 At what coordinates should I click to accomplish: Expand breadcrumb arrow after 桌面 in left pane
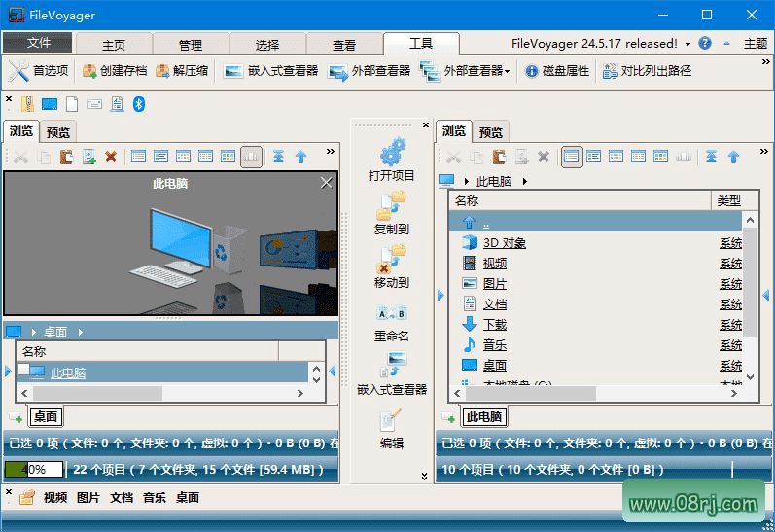80,333
